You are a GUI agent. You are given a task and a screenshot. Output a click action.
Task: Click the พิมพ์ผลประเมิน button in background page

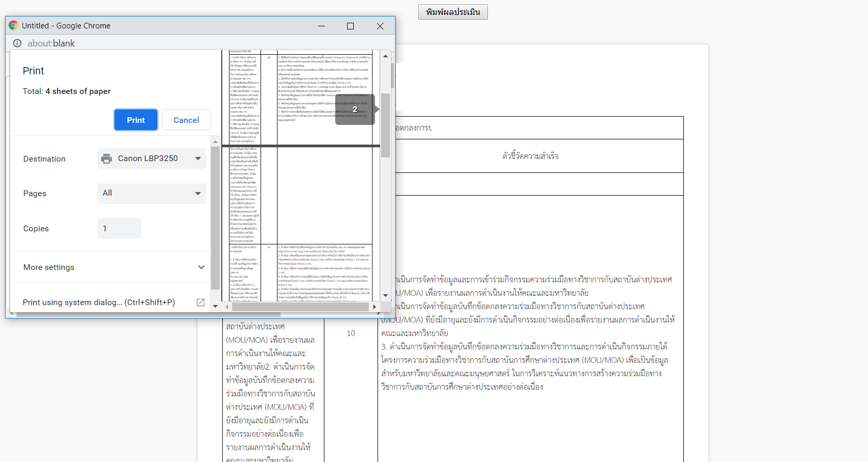click(453, 12)
